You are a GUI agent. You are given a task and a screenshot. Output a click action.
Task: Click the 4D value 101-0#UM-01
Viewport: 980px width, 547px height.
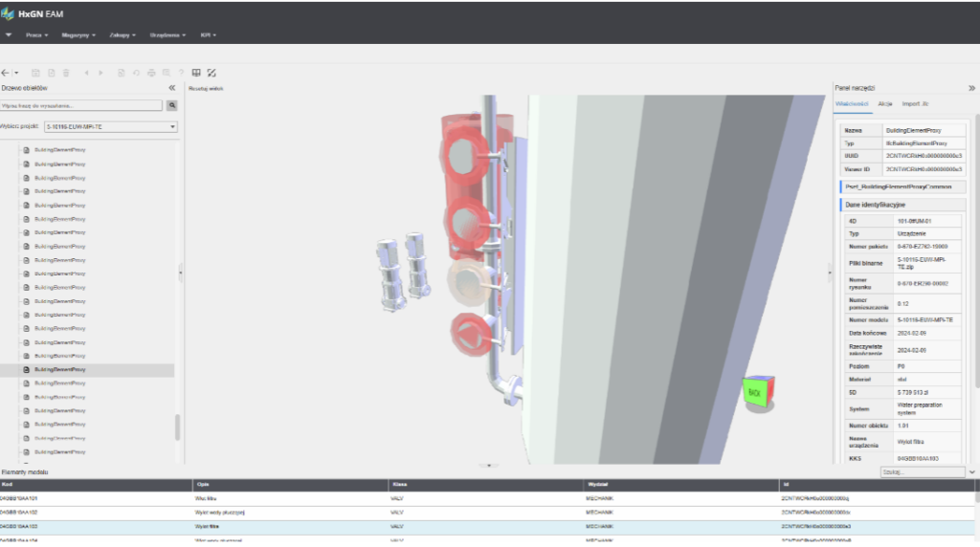(914, 221)
